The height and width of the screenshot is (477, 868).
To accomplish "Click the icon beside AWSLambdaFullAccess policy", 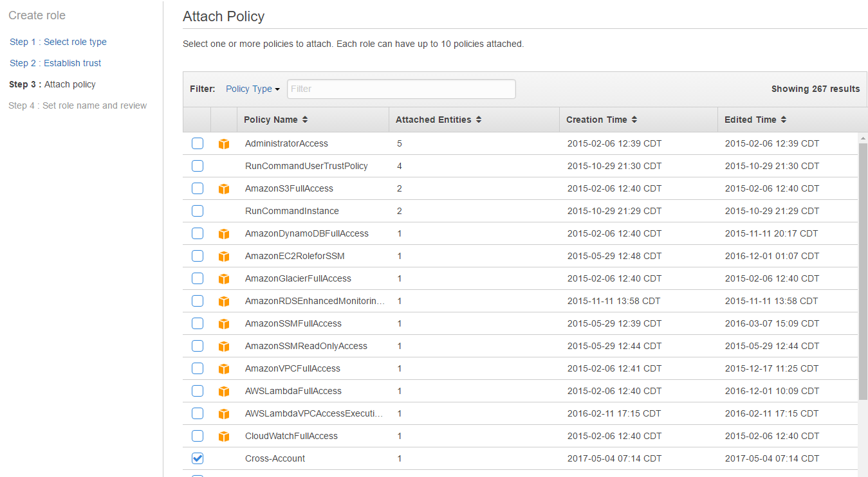I will (x=223, y=392).
